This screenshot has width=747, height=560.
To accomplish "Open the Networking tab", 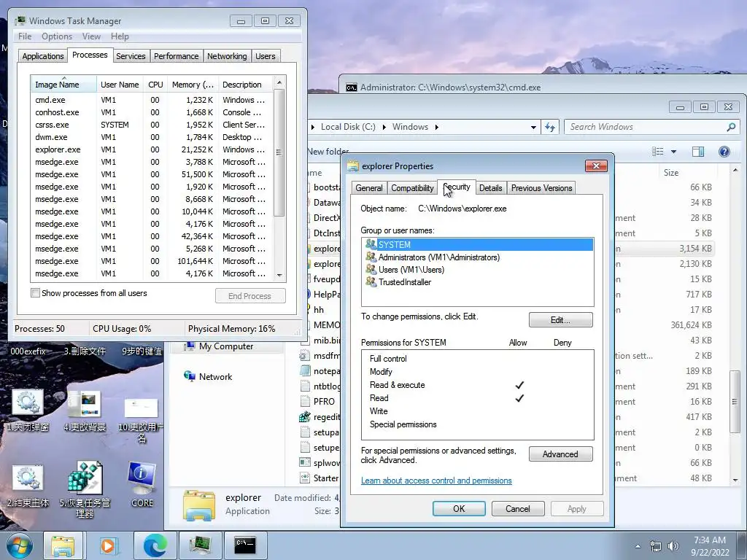I will point(227,56).
